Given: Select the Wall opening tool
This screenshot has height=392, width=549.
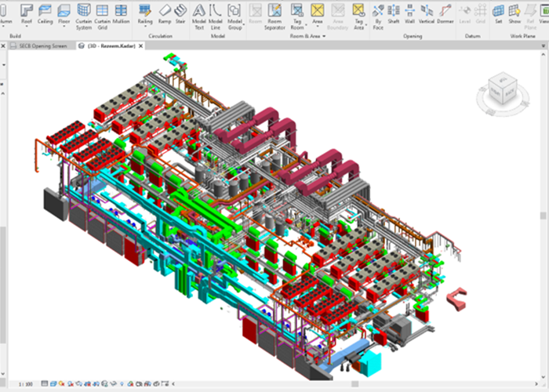Looking at the screenshot, I should pyautogui.click(x=409, y=14).
